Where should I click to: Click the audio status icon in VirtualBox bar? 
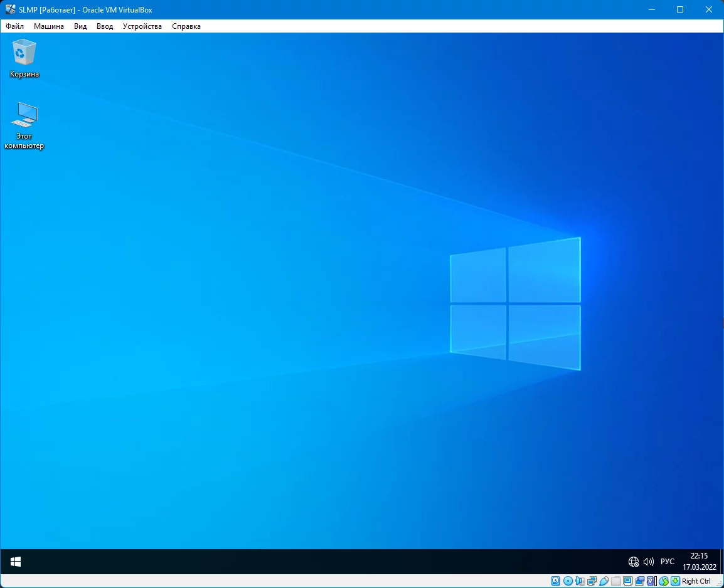tap(580, 581)
